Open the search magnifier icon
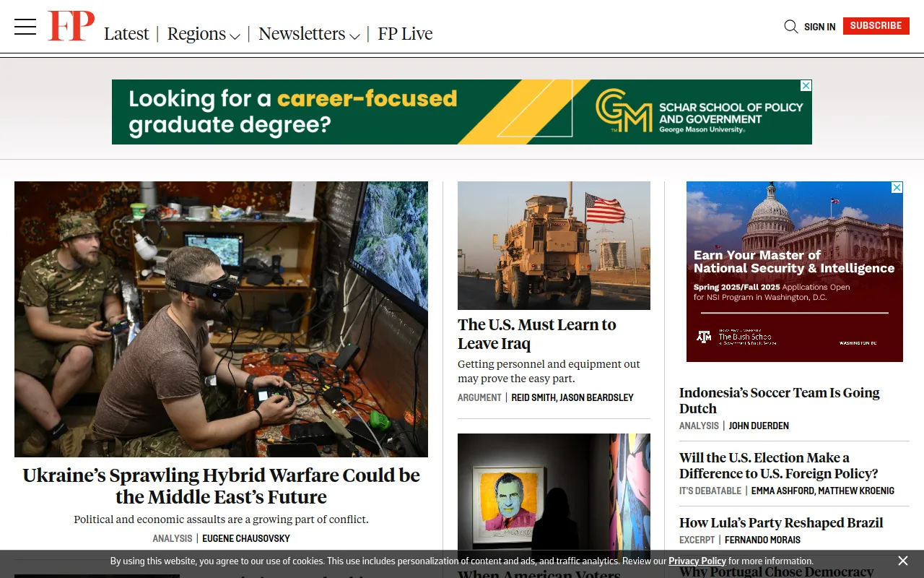 pyautogui.click(x=791, y=27)
